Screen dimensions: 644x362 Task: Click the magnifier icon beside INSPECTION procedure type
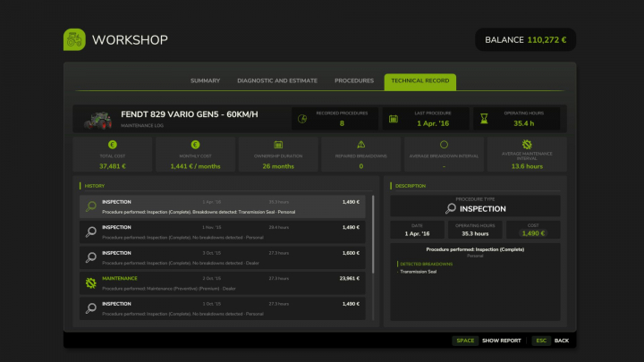[451, 208]
